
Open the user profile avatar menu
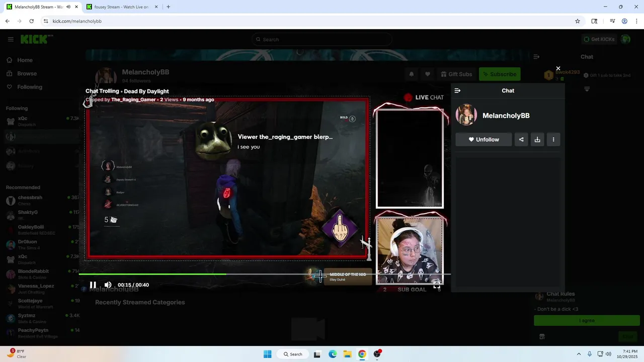click(x=625, y=39)
